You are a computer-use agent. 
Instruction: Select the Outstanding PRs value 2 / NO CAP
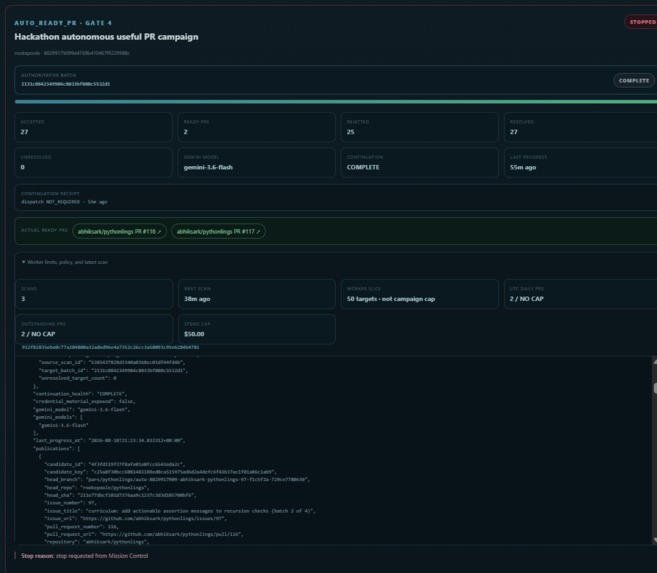coord(38,334)
